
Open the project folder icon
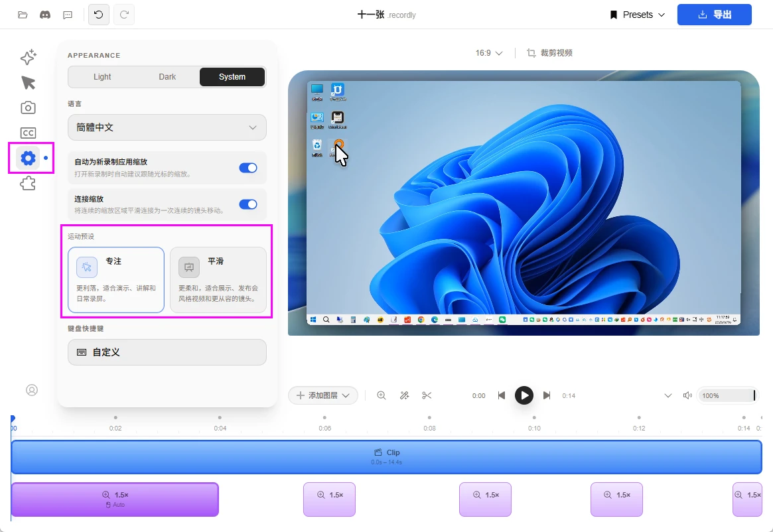pos(23,15)
